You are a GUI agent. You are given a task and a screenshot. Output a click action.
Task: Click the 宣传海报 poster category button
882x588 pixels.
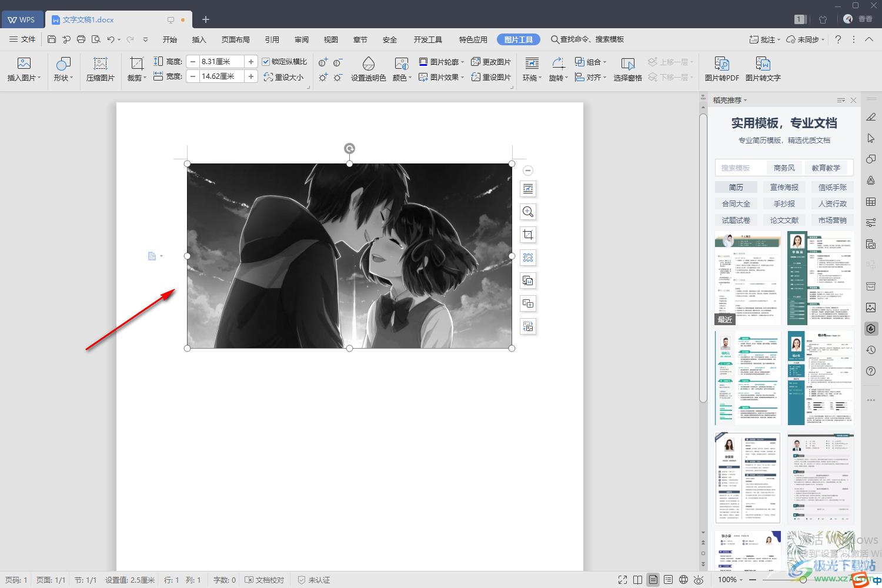click(x=784, y=187)
